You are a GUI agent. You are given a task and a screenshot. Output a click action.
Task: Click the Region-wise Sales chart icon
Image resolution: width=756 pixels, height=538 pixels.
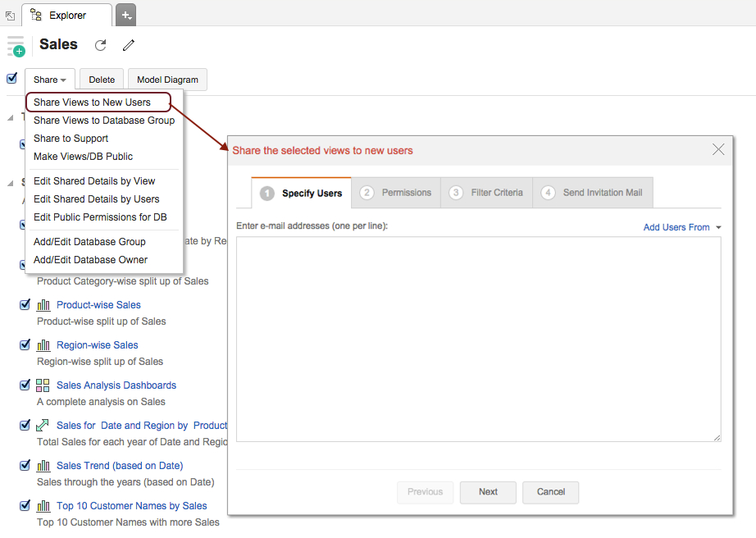43,345
